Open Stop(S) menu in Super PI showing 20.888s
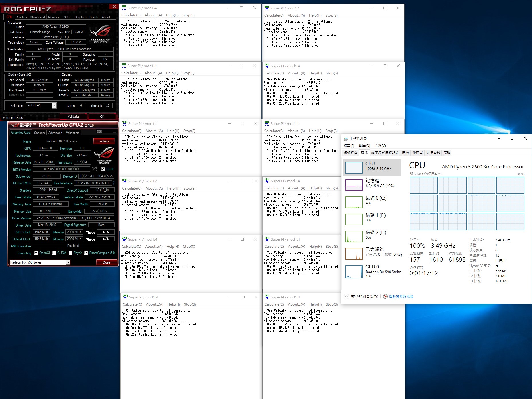The image size is (532, 399). coord(331,15)
